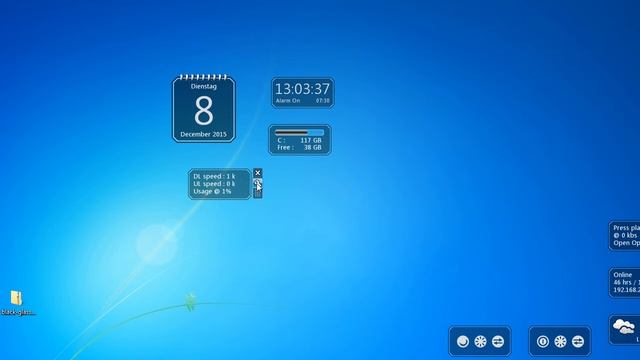The width and height of the screenshot is (640, 360).
Task: Close the network speed gadget
Action: point(258,173)
